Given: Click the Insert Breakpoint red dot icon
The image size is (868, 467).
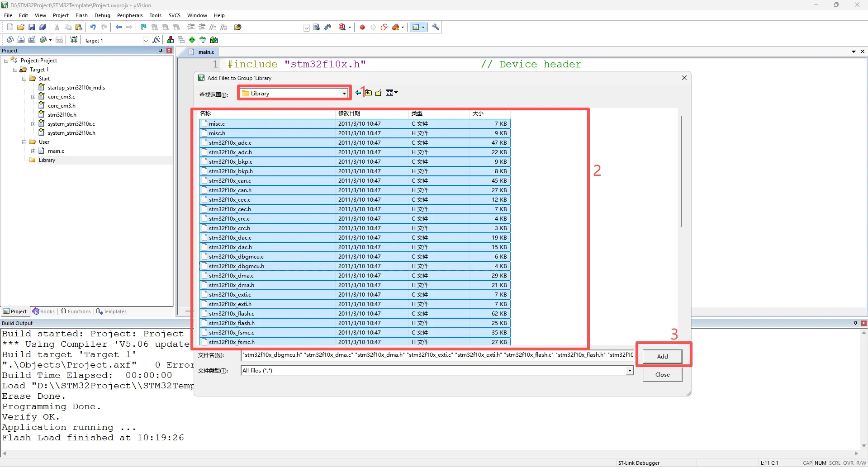Looking at the screenshot, I should [x=362, y=27].
